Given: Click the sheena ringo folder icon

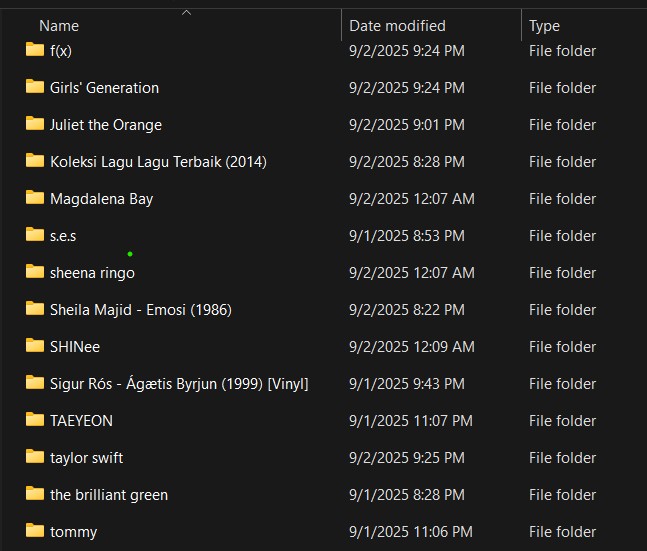Looking at the screenshot, I should [x=35, y=271].
